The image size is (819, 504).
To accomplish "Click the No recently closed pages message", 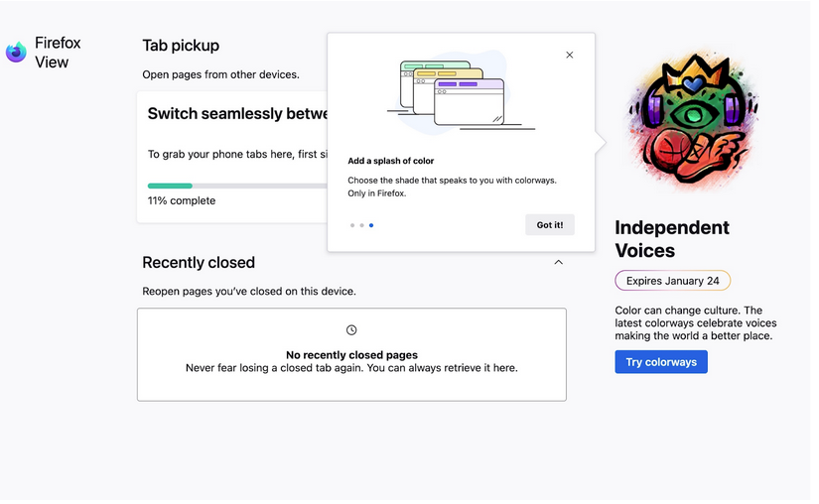I will 351,355.
